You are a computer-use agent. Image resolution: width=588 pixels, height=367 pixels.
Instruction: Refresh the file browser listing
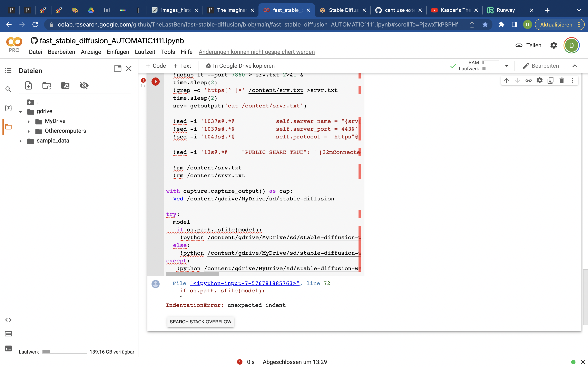pos(46,85)
